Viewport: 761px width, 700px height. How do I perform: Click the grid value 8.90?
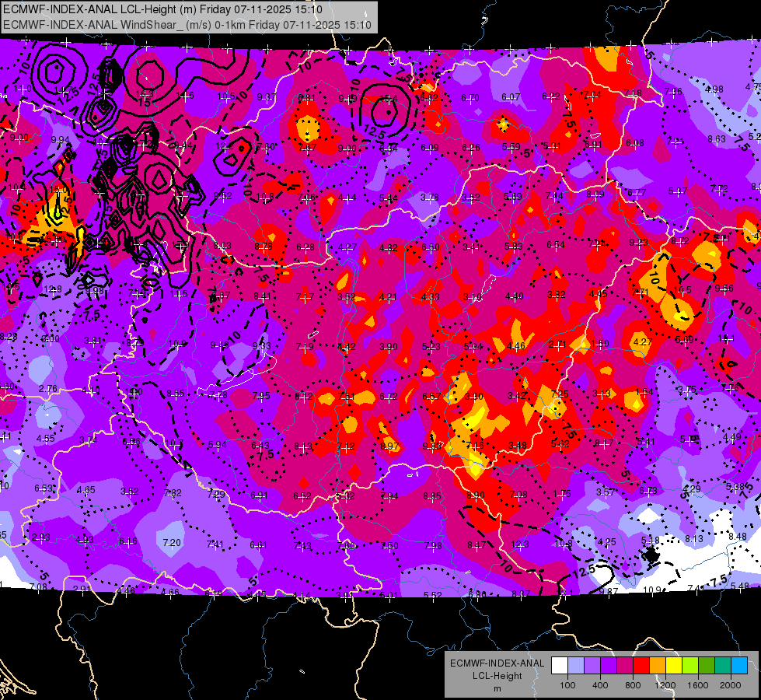point(476,495)
